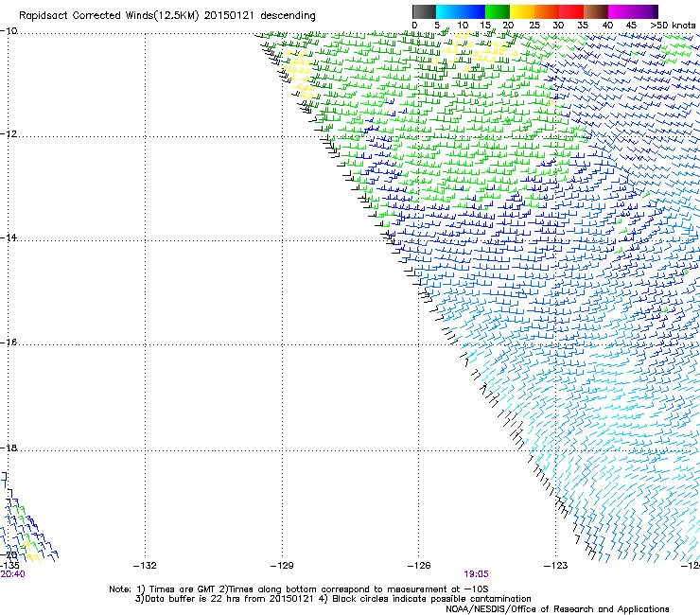
Task: Click the legend label '10' under the color bar
Action: [x=463, y=26]
